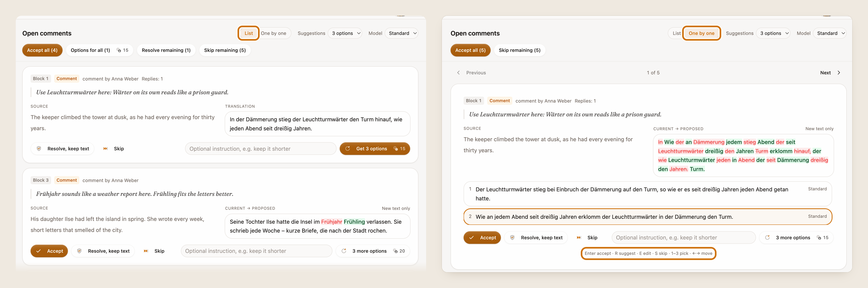The image size is (868, 288).
Task: Click shield icon of Block 3 Resolve, keep text
Action: 79,251
